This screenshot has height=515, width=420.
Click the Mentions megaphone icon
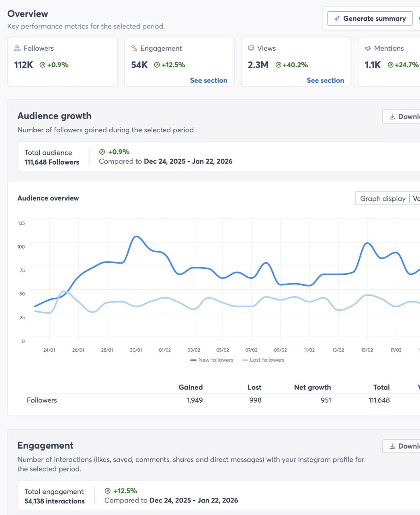click(368, 48)
